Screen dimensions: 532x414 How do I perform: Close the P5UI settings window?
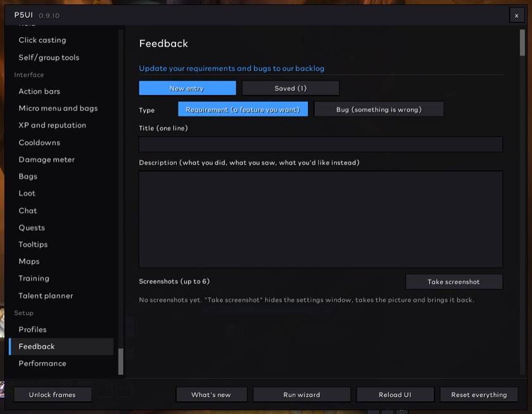tap(516, 16)
